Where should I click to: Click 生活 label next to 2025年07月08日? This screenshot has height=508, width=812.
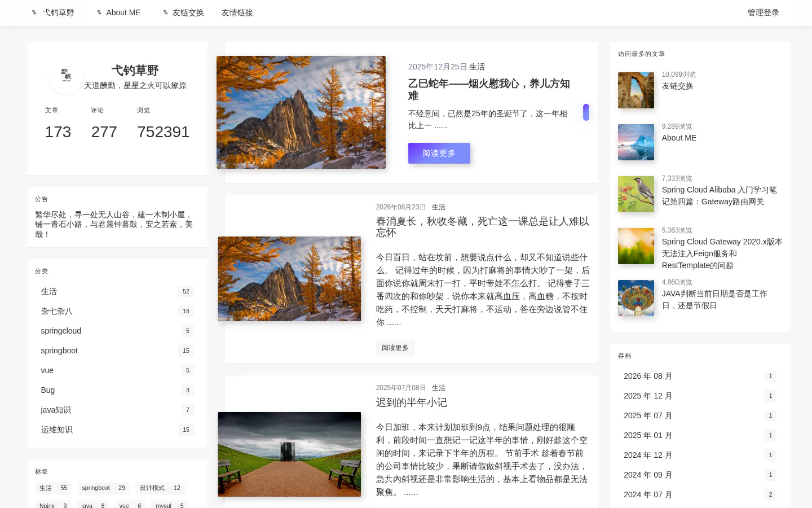[439, 388]
